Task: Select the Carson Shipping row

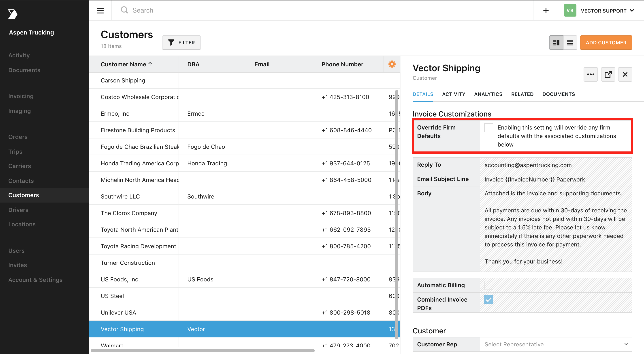Action: pos(245,80)
